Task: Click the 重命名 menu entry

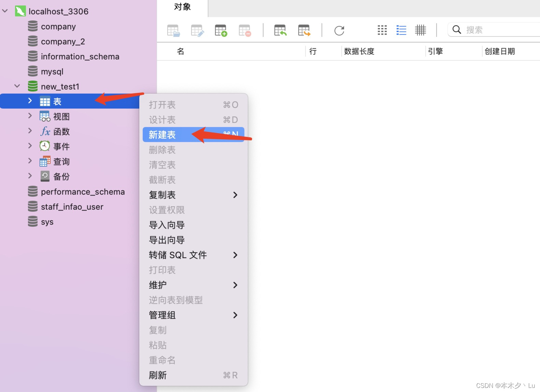Action: pyautogui.click(x=194, y=360)
